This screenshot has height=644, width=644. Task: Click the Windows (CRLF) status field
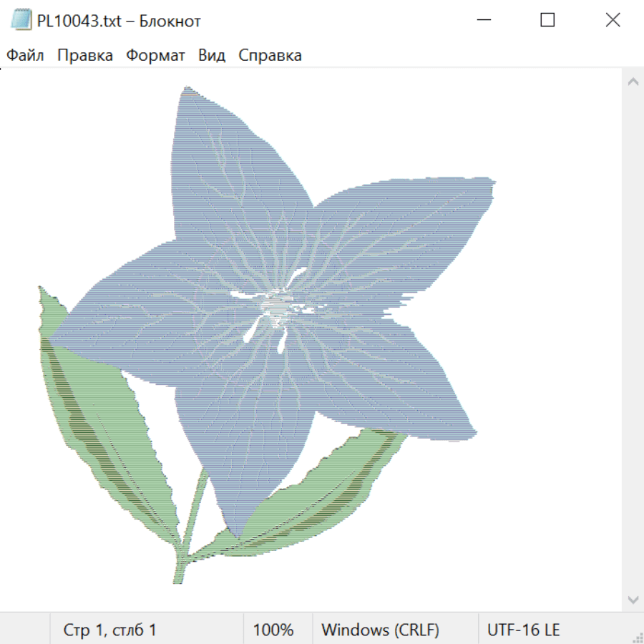pyautogui.click(x=380, y=630)
